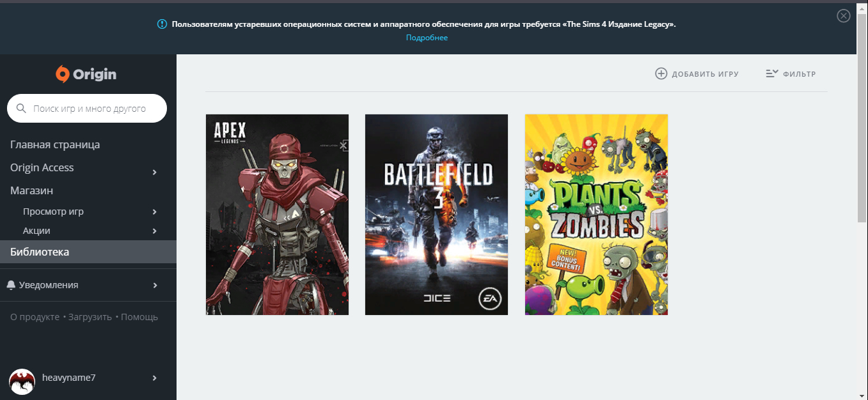Select the Plants vs. Zombies game tile
The image size is (868, 400).
596,215
